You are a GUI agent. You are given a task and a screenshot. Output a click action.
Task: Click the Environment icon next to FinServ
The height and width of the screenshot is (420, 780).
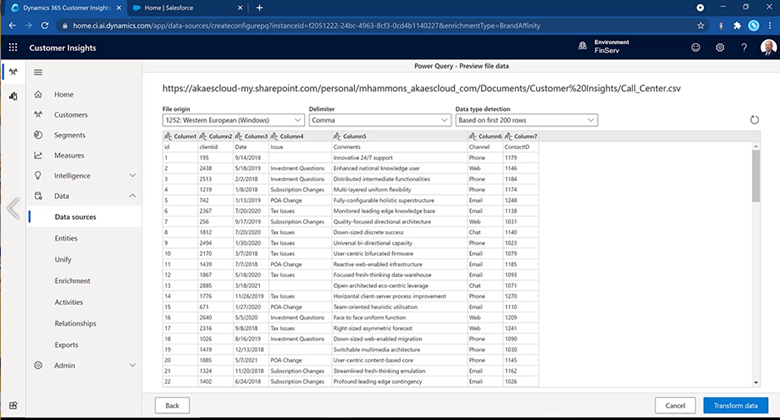pos(582,46)
